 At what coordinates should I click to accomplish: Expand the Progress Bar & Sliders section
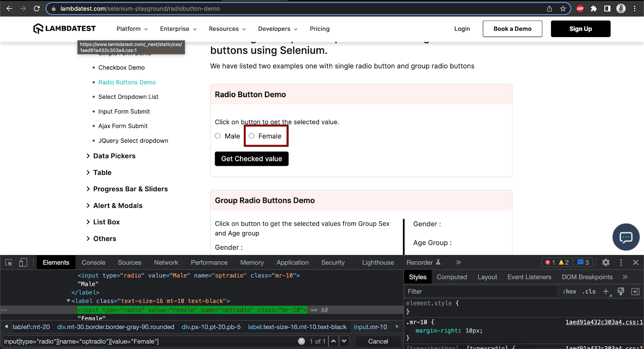click(x=127, y=189)
